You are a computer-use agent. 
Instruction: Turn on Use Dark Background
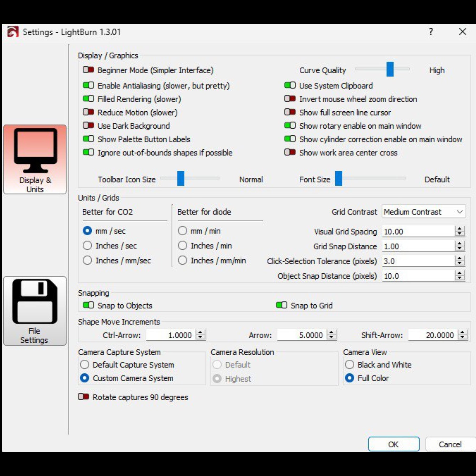pyautogui.click(x=89, y=126)
